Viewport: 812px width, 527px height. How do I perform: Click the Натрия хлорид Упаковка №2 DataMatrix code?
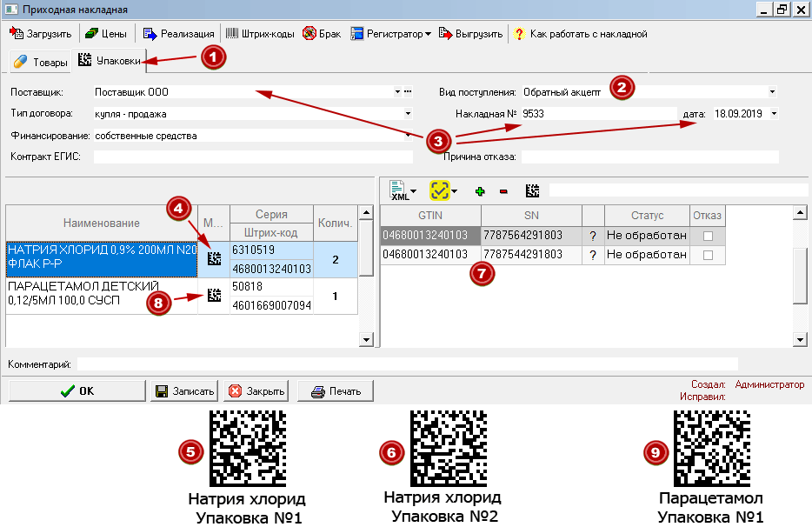pyautogui.click(x=449, y=448)
